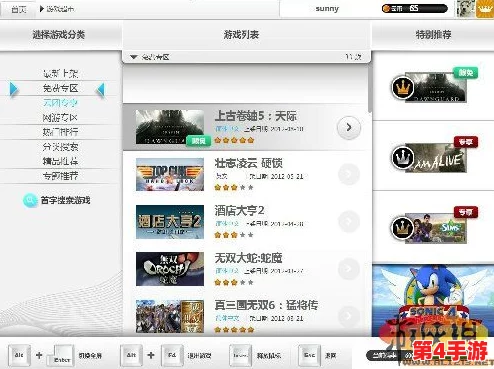Screen dimensions: 494x369
Task: Click the blue left-pointing arrow beside 免费专区
Action: tap(101, 90)
